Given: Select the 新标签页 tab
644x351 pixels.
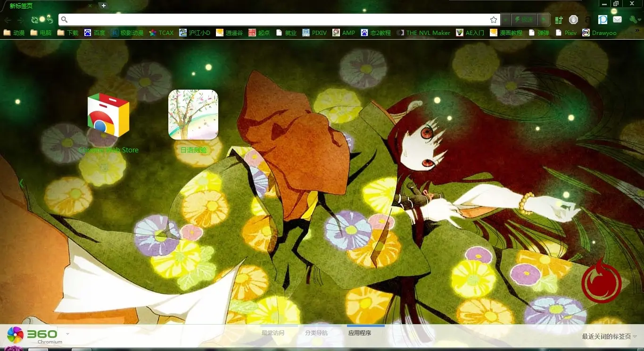Looking at the screenshot, I should pos(47,6).
